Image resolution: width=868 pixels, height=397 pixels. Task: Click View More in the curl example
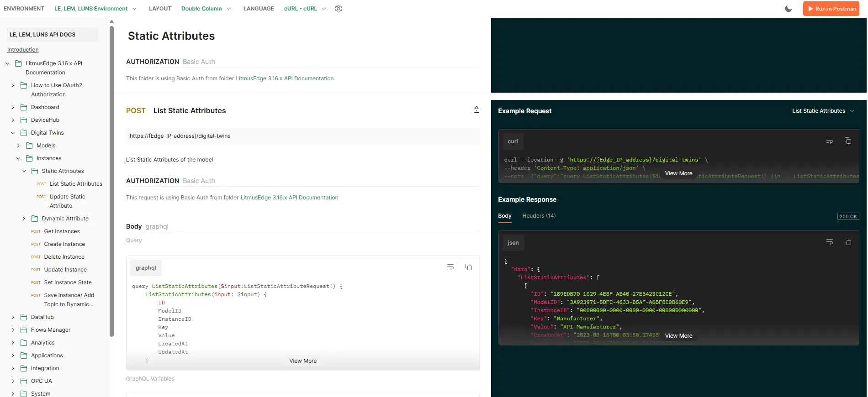coord(678,173)
